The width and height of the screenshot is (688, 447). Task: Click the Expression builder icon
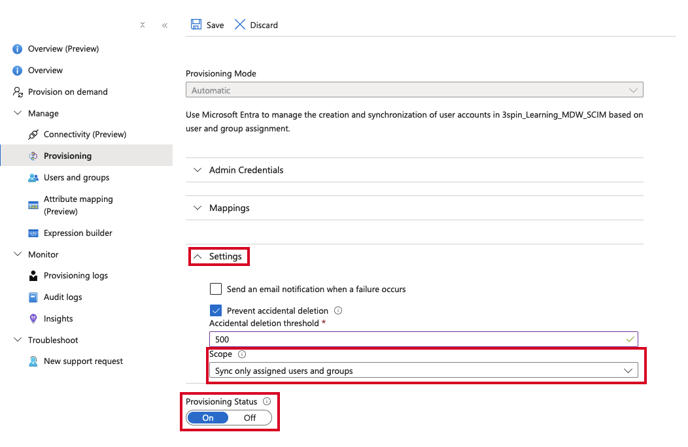pyautogui.click(x=33, y=233)
